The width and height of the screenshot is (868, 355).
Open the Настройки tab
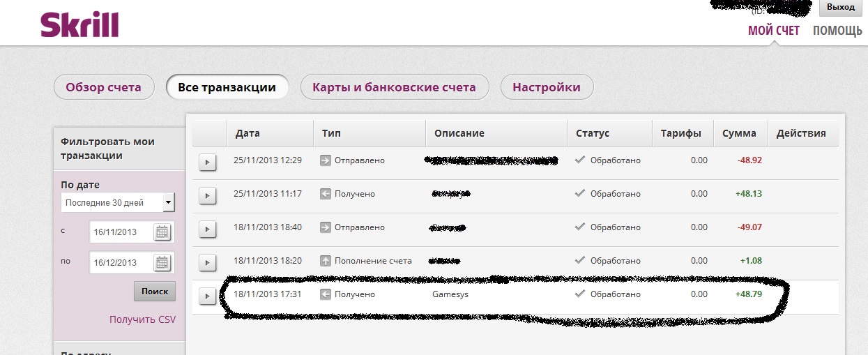pyautogui.click(x=547, y=87)
